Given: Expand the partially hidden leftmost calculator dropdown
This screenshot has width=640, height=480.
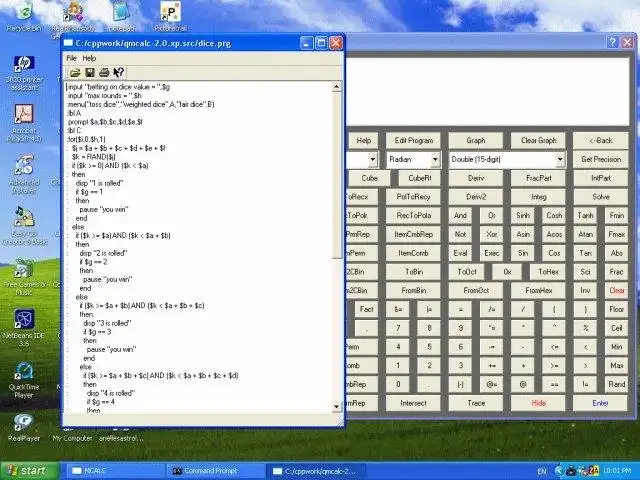Looking at the screenshot, I should pos(372,160).
